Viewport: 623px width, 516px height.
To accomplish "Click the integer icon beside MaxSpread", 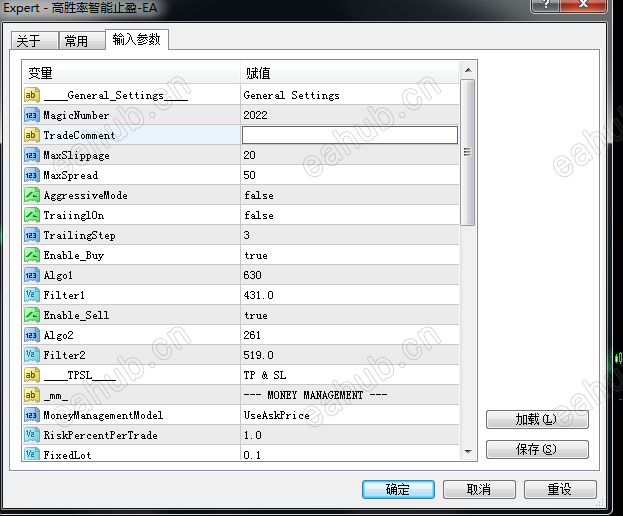I will click(x=32, y=175).
